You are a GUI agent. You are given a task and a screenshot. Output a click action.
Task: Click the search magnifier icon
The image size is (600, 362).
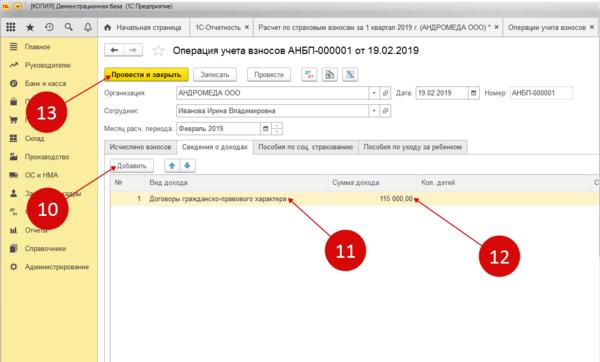coord(68,27)
